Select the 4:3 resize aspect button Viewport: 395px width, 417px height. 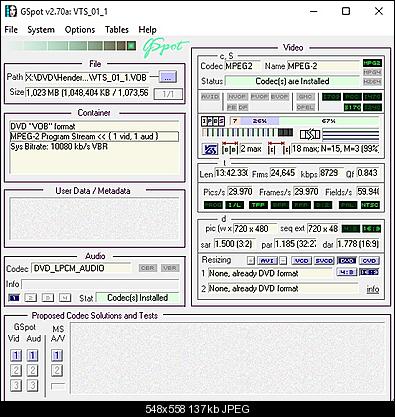[x=347, y=272]
